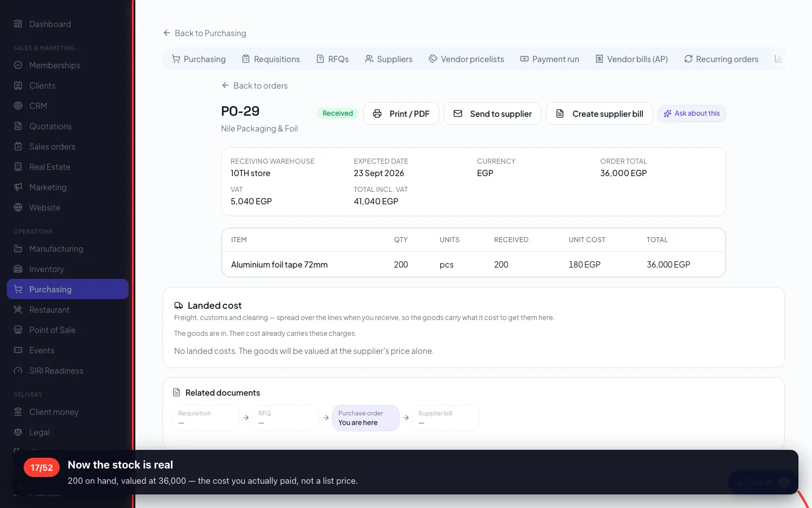Click the Marketing megaphone icon
Viewport: 812px width, 508px height.
coord(18,187)
